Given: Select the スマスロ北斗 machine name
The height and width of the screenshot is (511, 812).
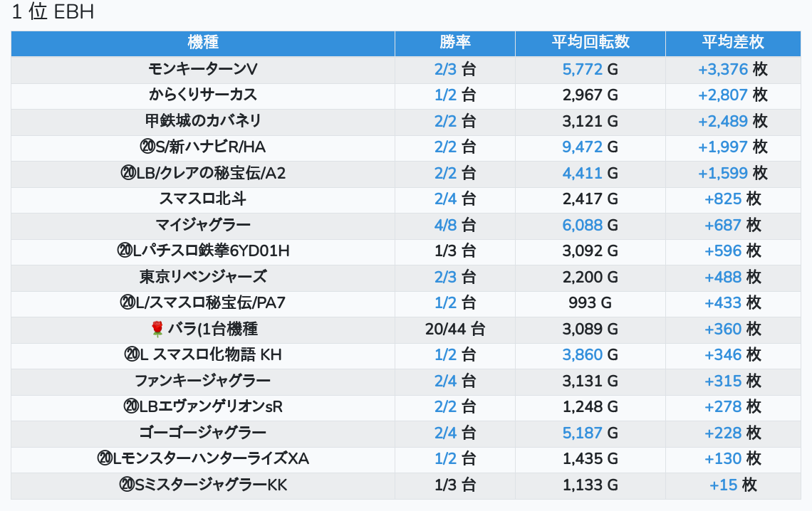Looking at the screenshot, I should point(203,199).
